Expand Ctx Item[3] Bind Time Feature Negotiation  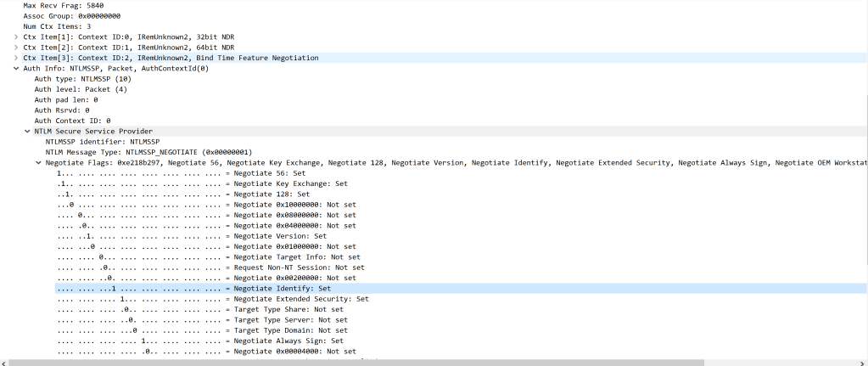(x=16, y=58)
